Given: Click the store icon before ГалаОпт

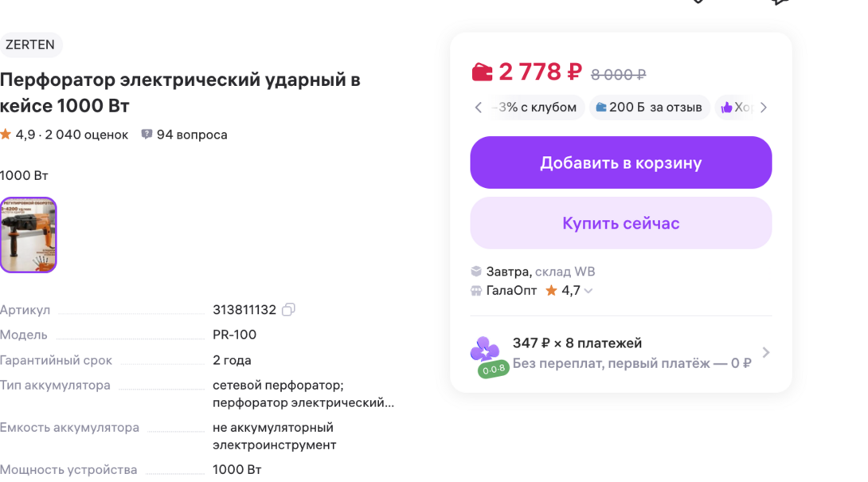Looking at the screenshot, I should [x=476, y=291].
